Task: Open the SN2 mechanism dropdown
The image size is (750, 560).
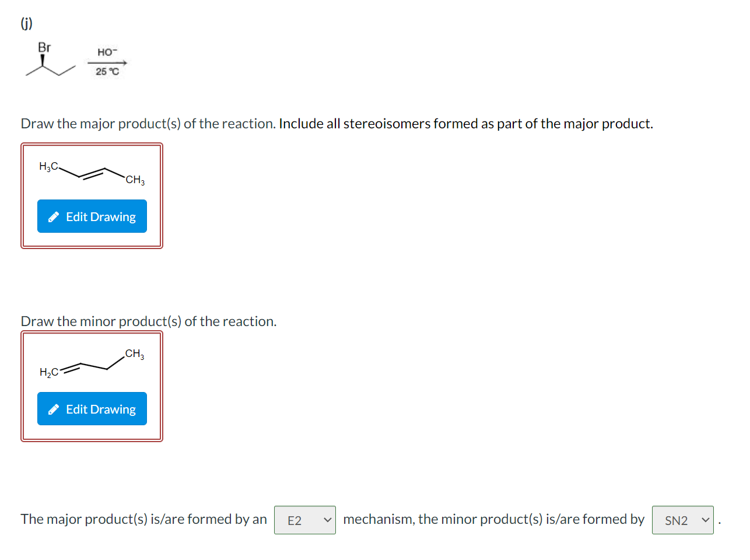Action: point(683,520)
